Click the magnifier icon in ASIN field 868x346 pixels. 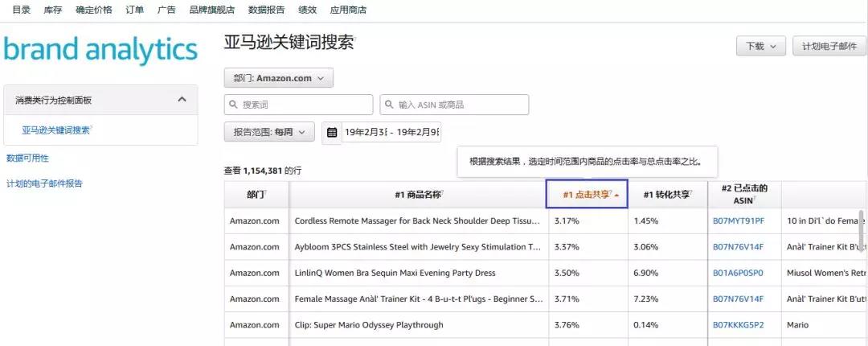390,105
